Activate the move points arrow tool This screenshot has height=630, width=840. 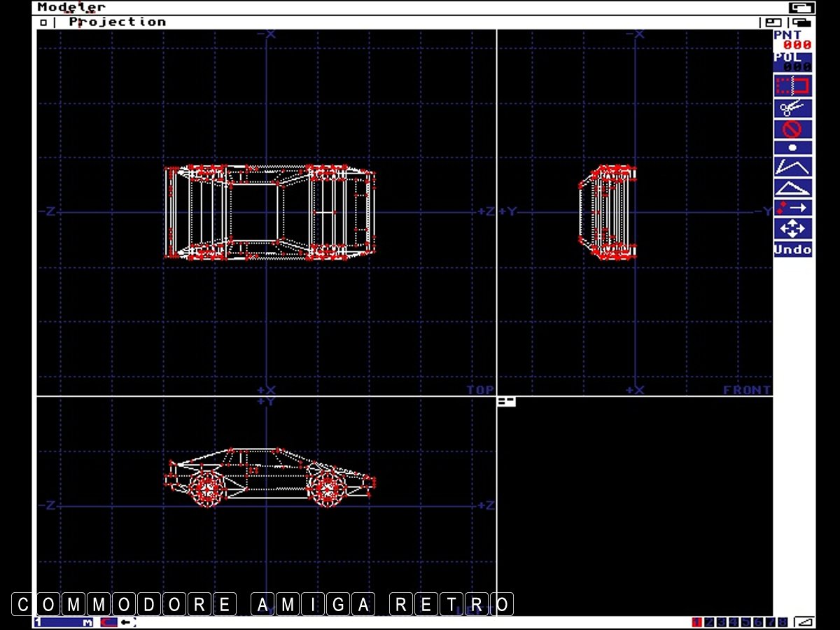792,208
